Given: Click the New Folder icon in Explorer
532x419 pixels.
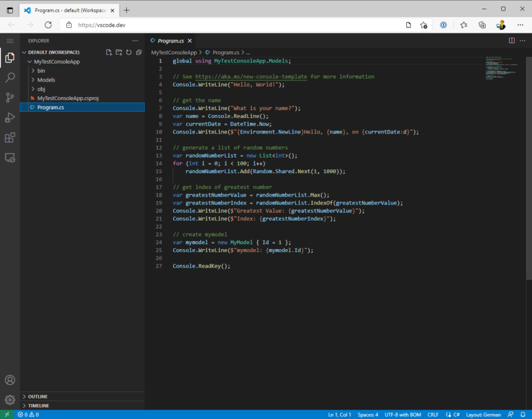Looking at the screenshot, I should tap(118, 53).
